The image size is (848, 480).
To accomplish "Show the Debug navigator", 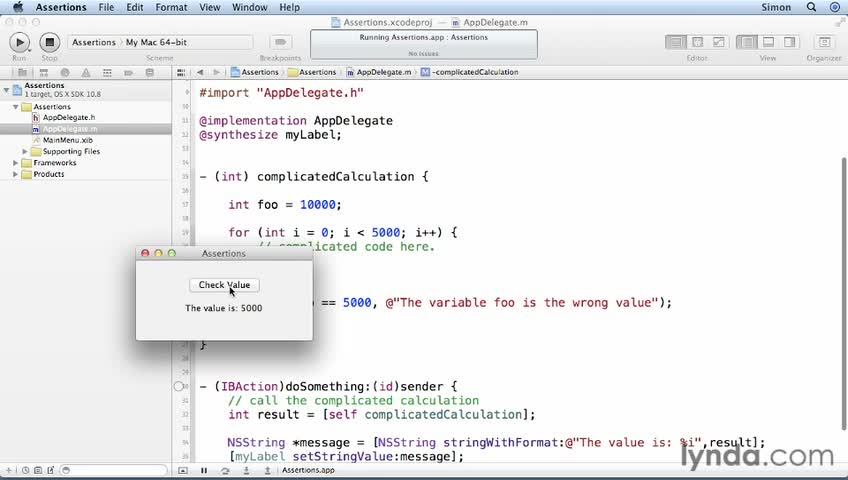I will pyautogui.click(x=107, y=72).
